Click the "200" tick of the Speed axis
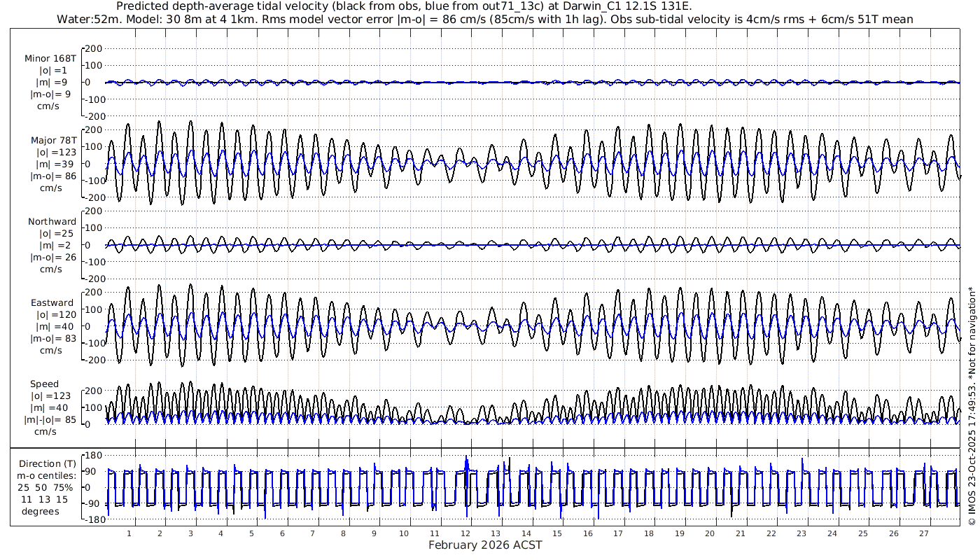This screenshot has height=560, width=980. coord(94,390)
